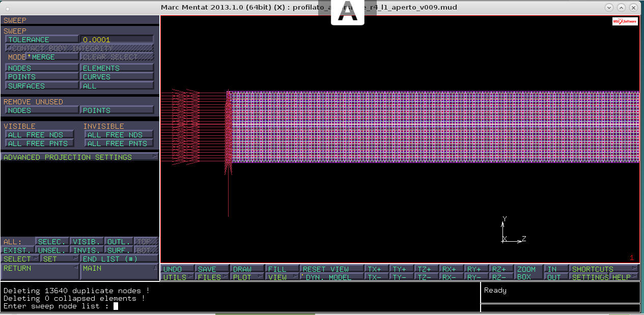
Task: Expand ADVANCED PROJECTION SETTINGS submenu
Action: (79, 157)
